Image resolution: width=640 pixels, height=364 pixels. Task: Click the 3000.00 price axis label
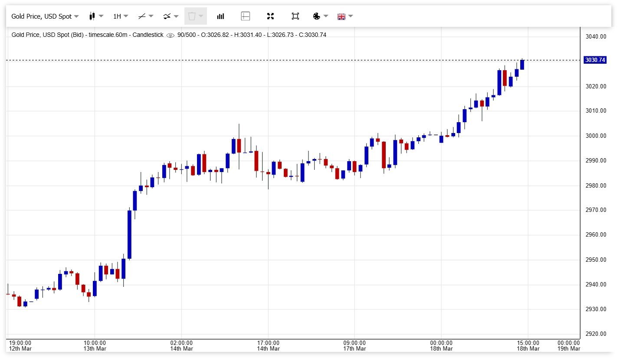click(x=596, y=136)
